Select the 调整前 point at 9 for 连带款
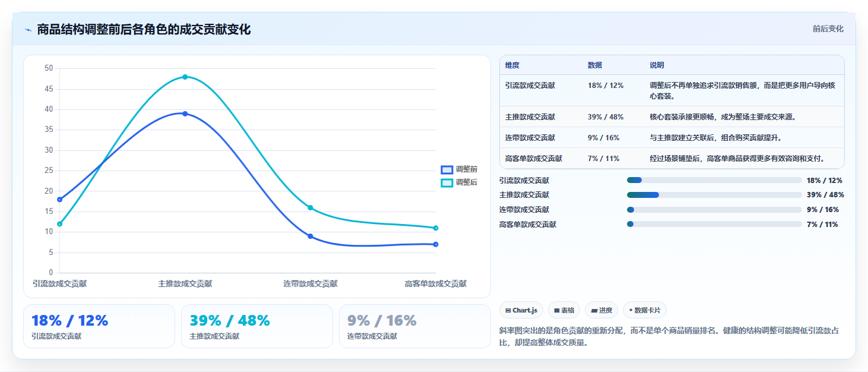This screenshot has height=372, width=868. coord(311,237)
